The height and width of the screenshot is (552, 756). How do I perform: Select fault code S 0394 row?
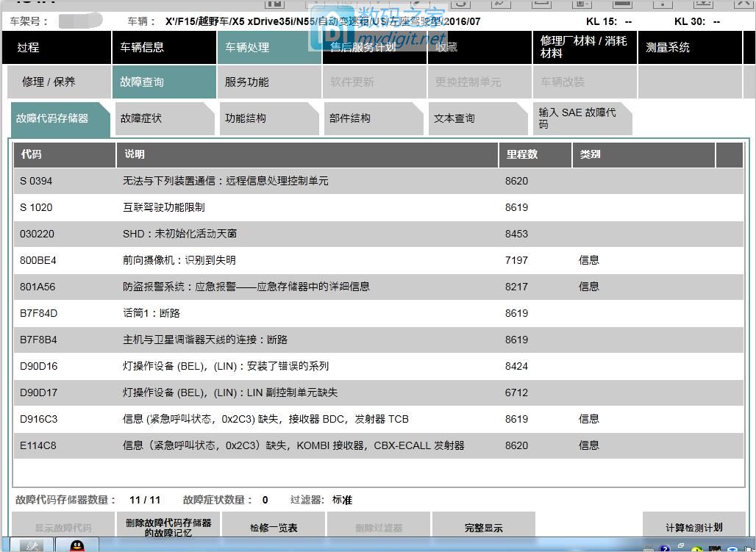click(x=221, y=181)
